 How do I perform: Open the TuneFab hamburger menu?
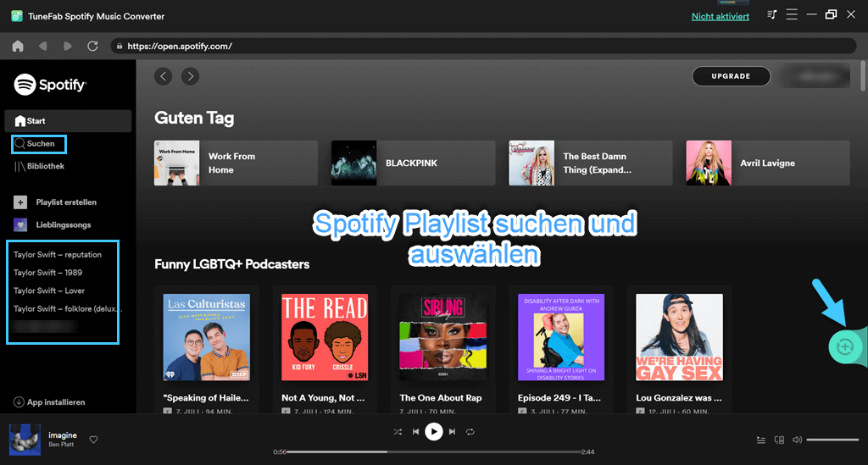pos(792,15)
